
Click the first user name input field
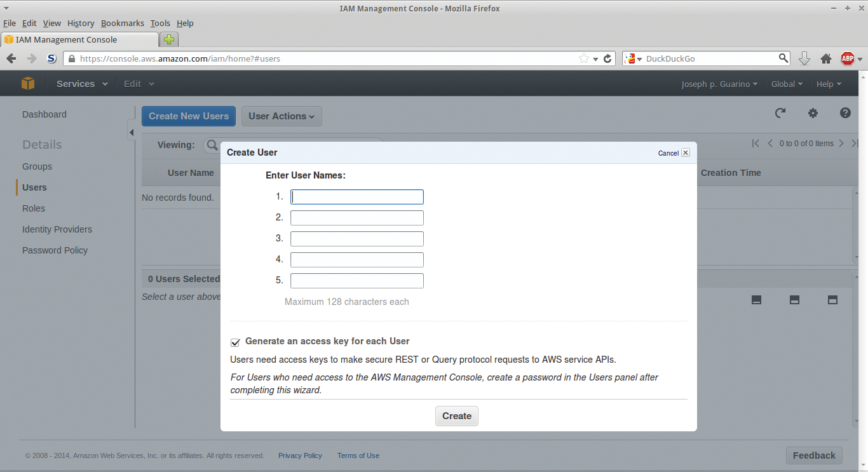pos(356,196)
